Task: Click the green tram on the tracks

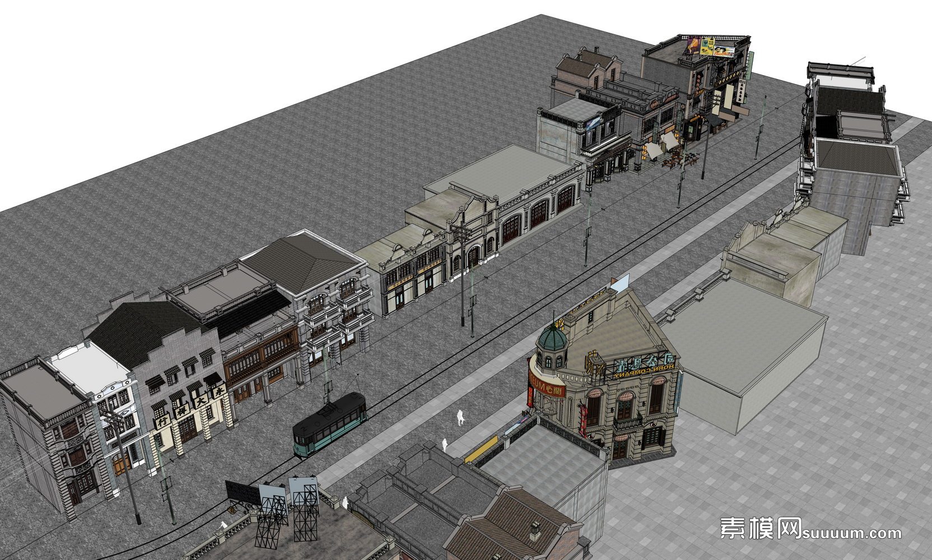Action: click(x=329, y=424)
